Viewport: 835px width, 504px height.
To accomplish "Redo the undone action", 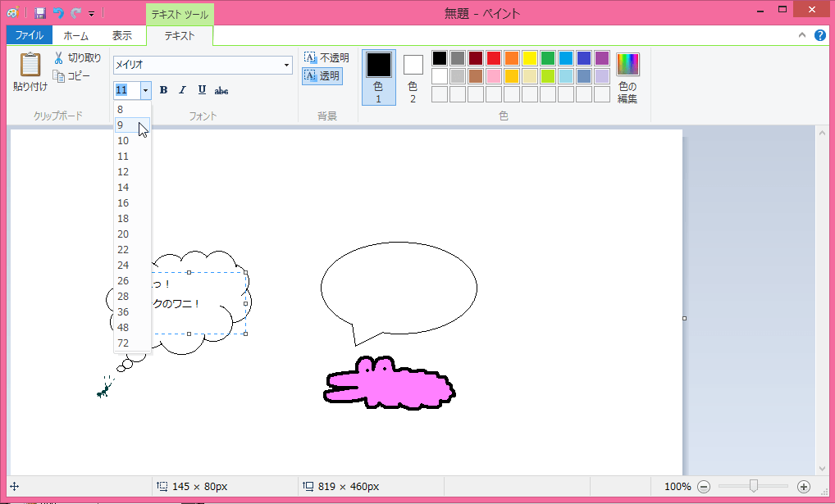I will pos(75,13).
